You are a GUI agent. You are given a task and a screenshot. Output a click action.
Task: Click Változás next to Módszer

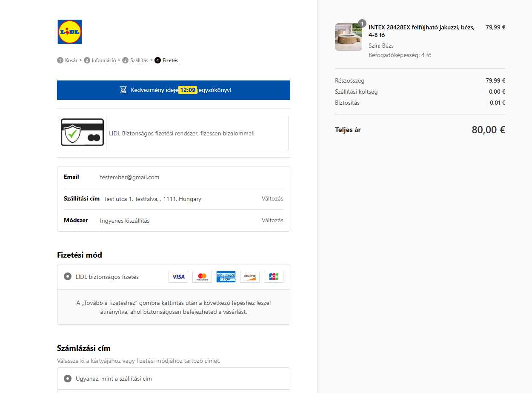(x=272, y=221)
